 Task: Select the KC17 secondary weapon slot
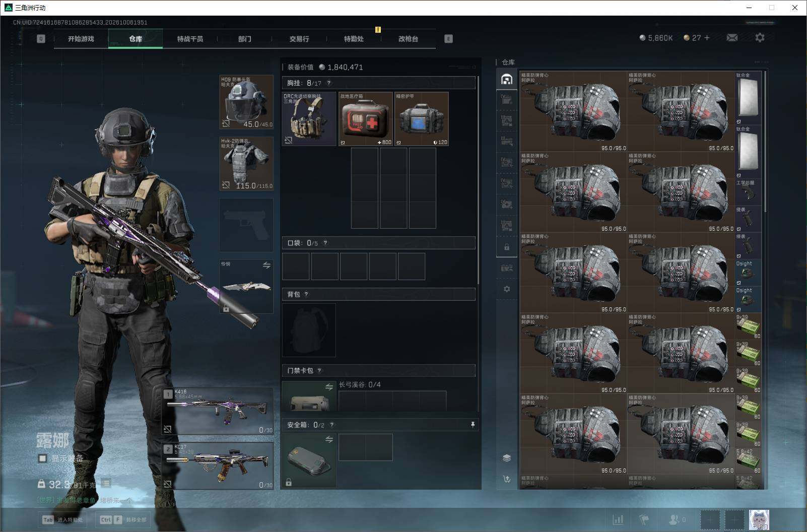click(218, 466)
